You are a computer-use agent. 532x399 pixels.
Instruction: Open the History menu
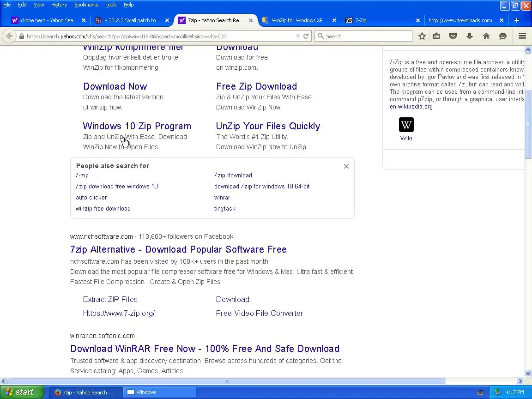point(59,5)
